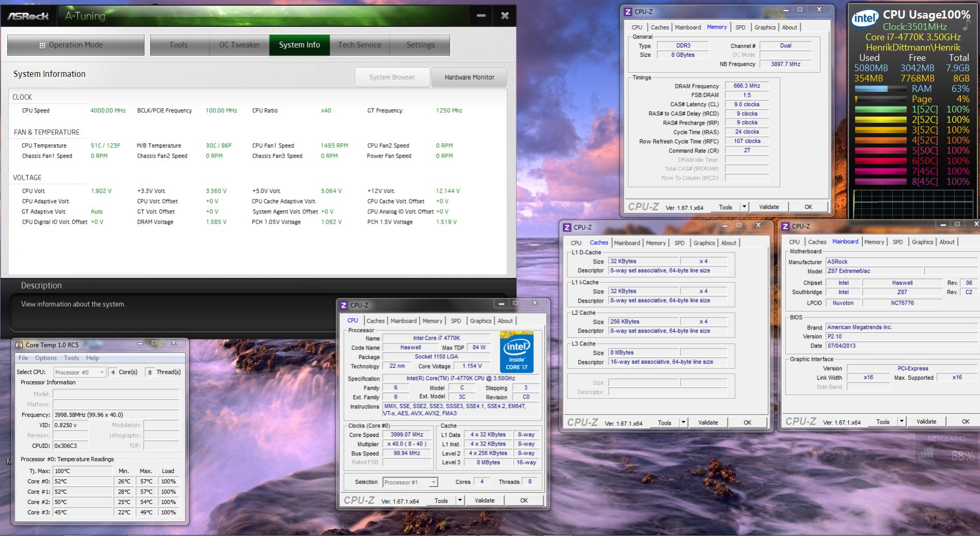Click the DRAM Frequency value 666.3 MHz

(x=747, y=86)
